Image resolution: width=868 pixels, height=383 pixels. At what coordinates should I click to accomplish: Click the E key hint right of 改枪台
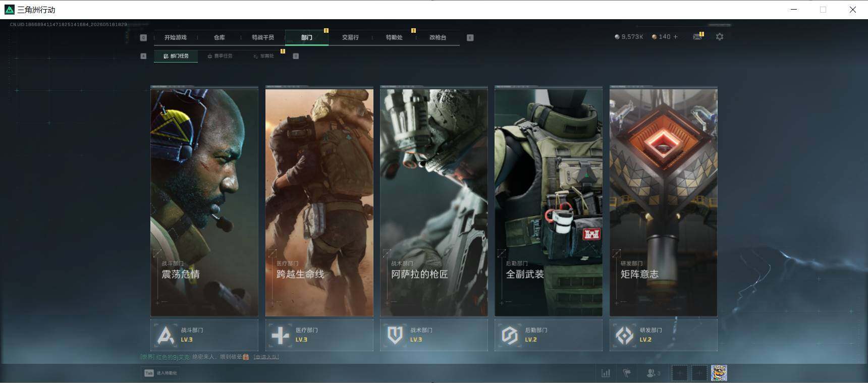470,37
